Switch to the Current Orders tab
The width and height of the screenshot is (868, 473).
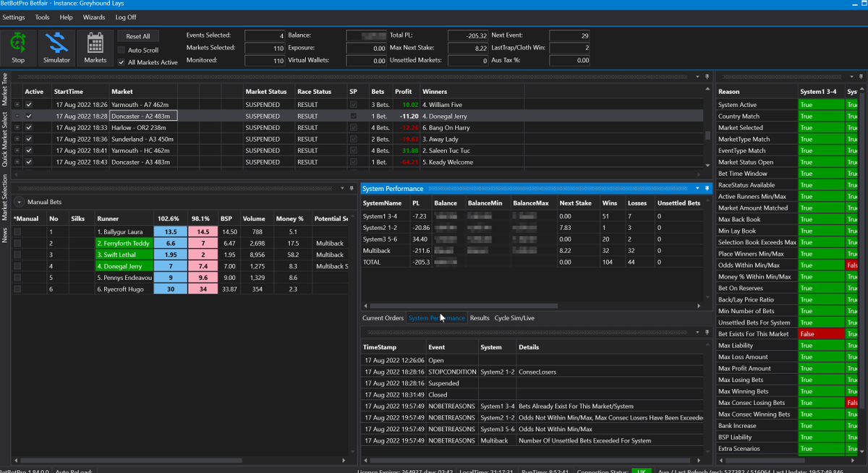point(383,318)
